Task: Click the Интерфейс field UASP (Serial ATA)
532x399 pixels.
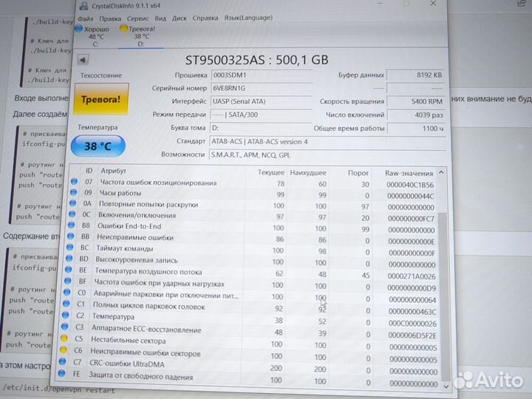Action: [262, 101]
